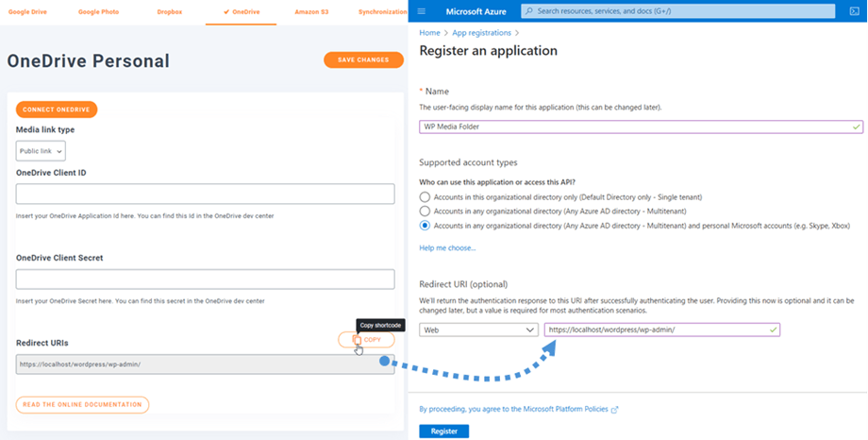Select Multitenant-only Azure AD directory radio

point(425,212)
